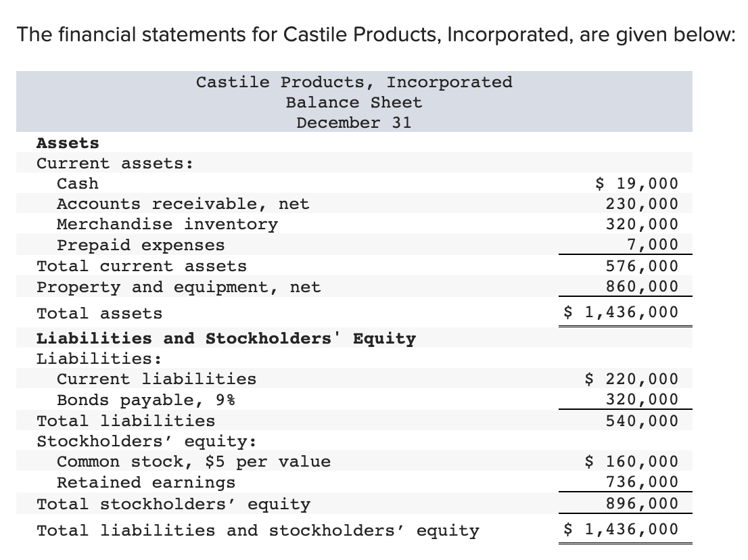Click the Castile Products, Incorporated header
This screenshot has width=748, height=560.
coord(354,82)
